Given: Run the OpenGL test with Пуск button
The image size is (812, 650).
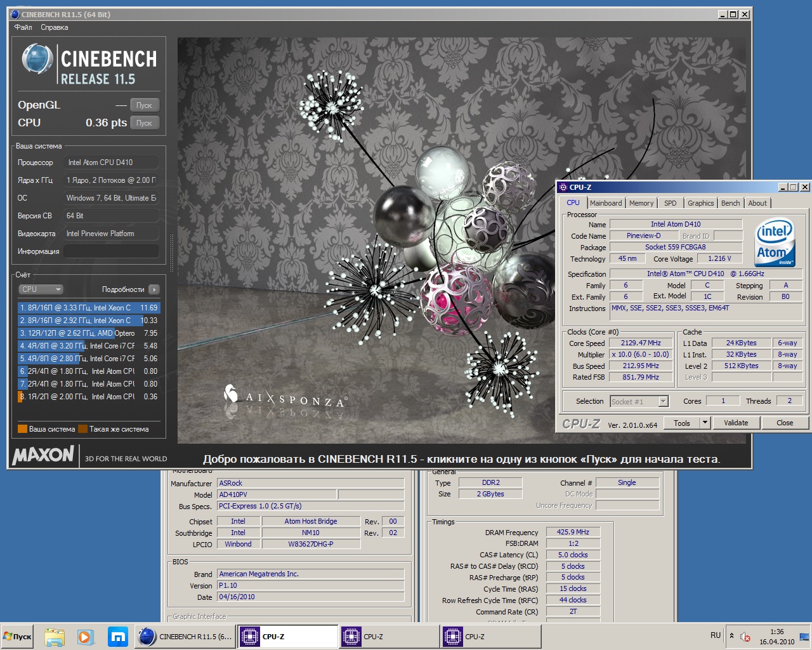Looking at the screenshot, I should click(144, 105).
